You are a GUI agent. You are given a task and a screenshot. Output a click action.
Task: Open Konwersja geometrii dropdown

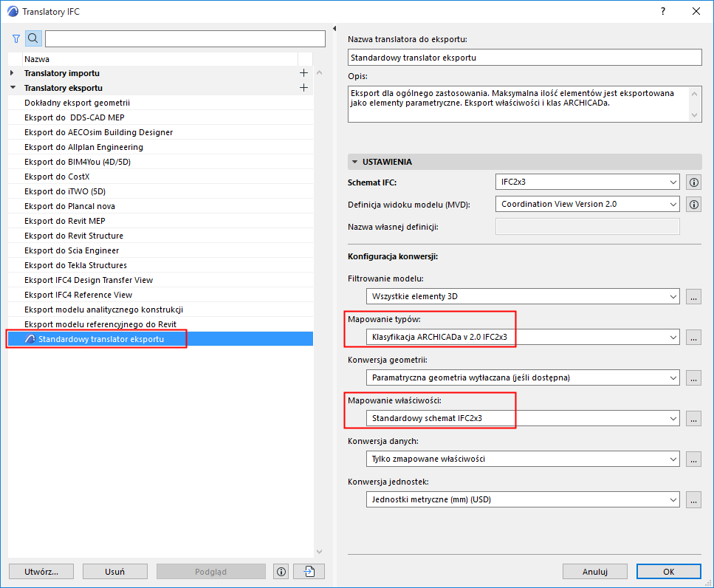pos(523,377)
